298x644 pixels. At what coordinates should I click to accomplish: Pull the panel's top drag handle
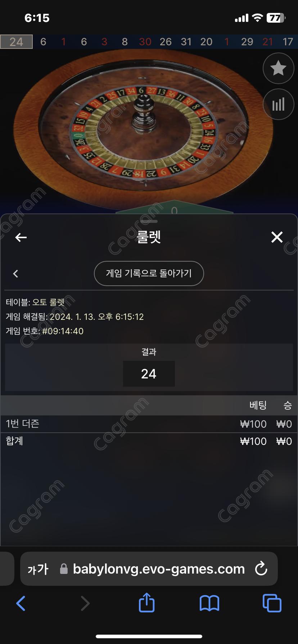click(149, 221)
